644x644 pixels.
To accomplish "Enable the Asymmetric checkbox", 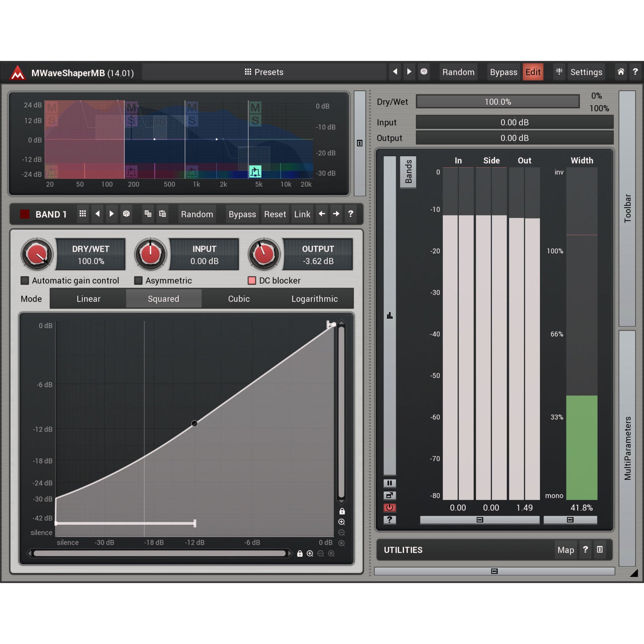I will pos(138,280).
